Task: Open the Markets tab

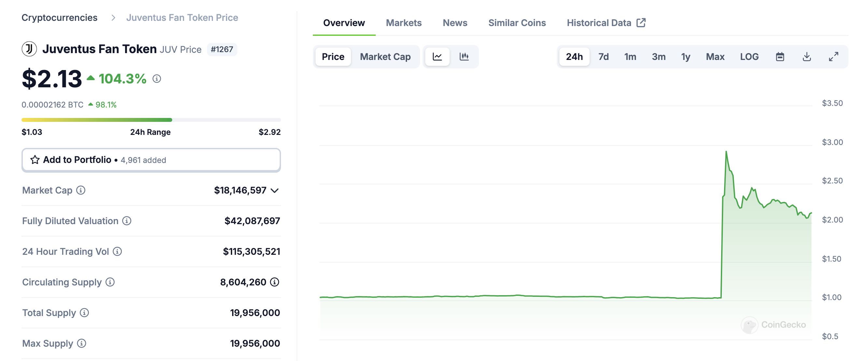Action: click(403, 23)
